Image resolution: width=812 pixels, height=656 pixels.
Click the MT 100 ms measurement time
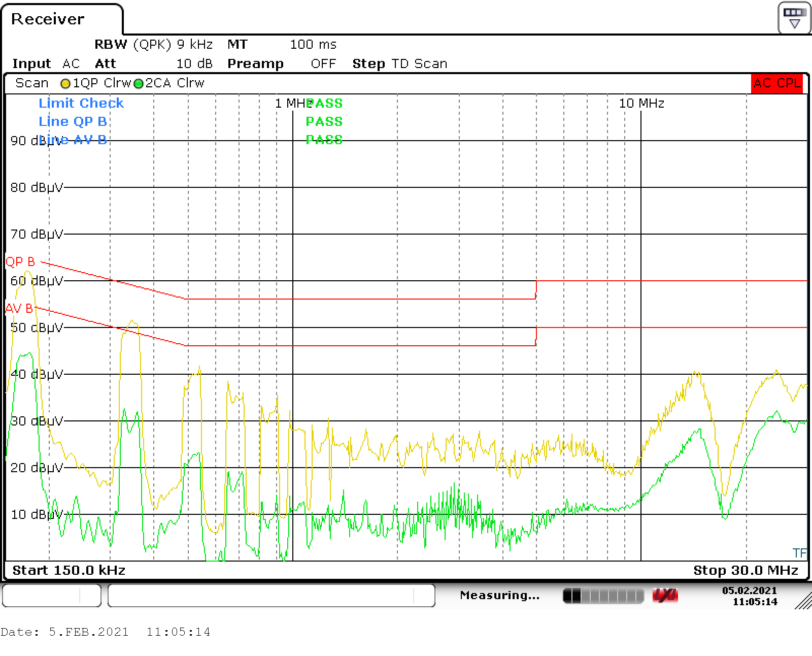(282, 45)
